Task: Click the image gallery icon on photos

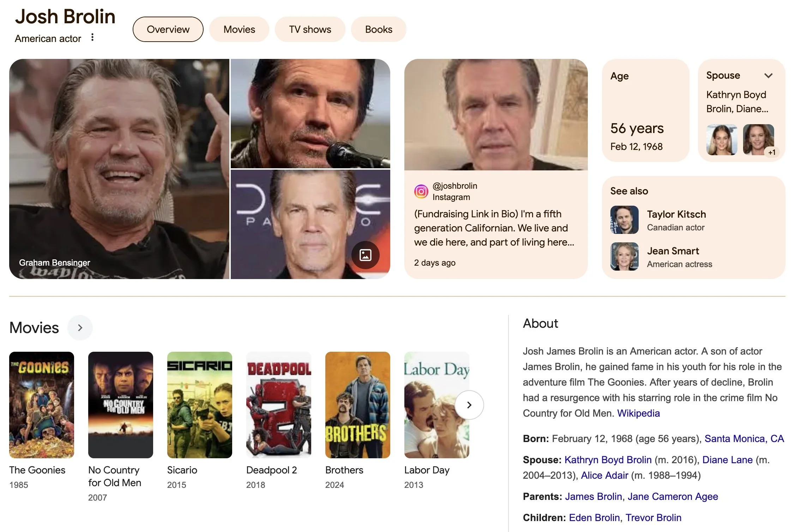Action: pos(365,255)
